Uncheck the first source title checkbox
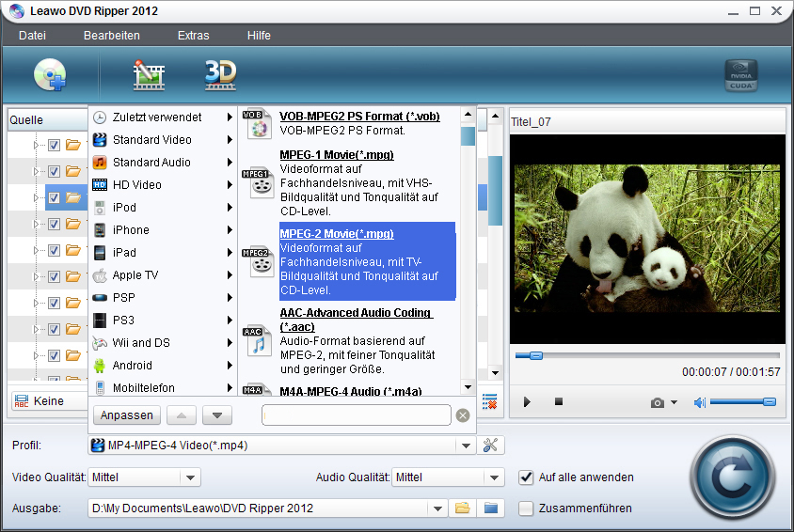794x532 pixels. pyautogui.click(x=54, y=145)
